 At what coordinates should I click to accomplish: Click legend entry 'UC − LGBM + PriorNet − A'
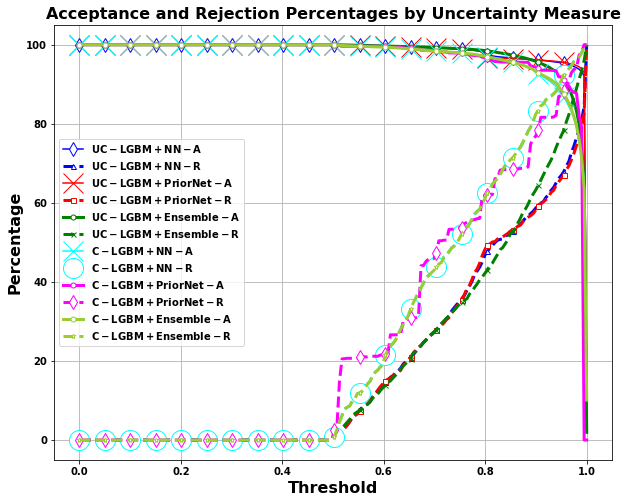162,183
